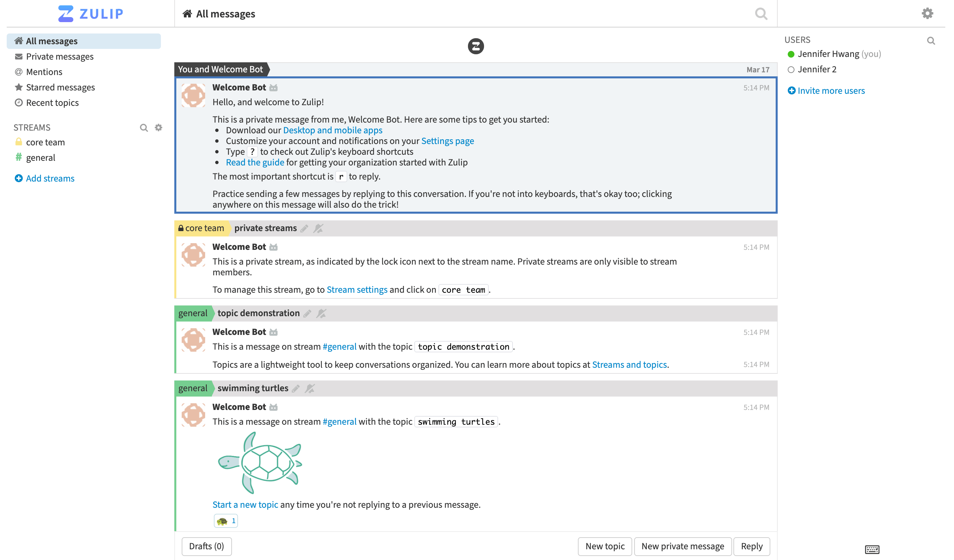The width and height of the screenshot is (954, 560).
Task: Click the New topic button
Action: [605, 546]
